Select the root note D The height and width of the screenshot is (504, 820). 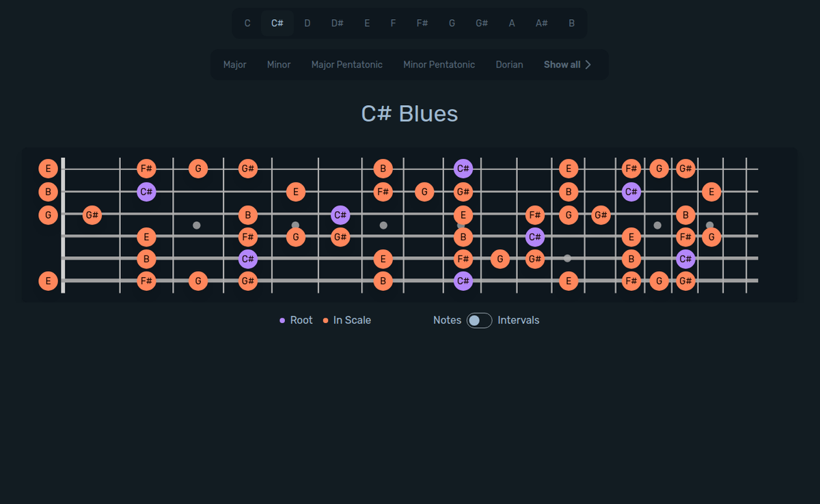(x=307, y=23)
